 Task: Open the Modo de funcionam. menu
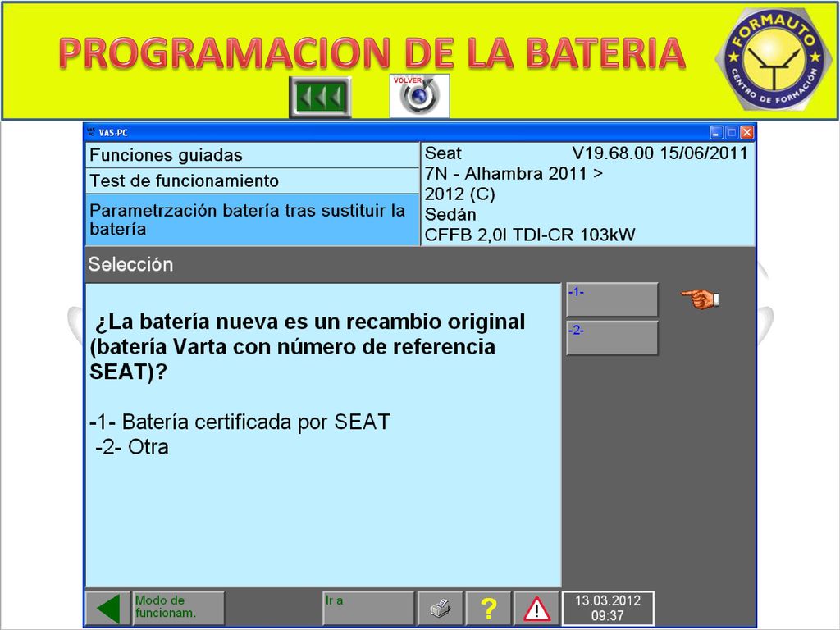[x=178, y=608]
